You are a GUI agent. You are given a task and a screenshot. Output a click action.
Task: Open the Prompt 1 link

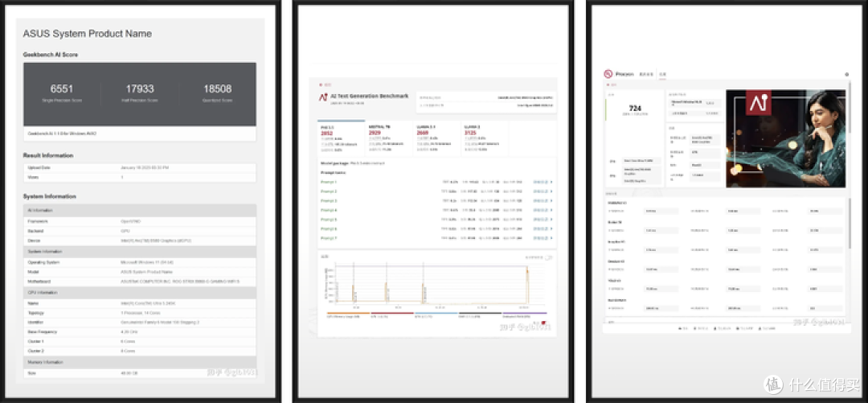329,182
